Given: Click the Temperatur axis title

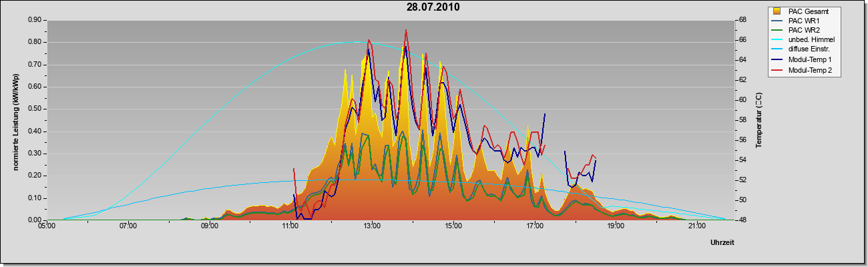Looking at the screenshot, I should 758,119.
